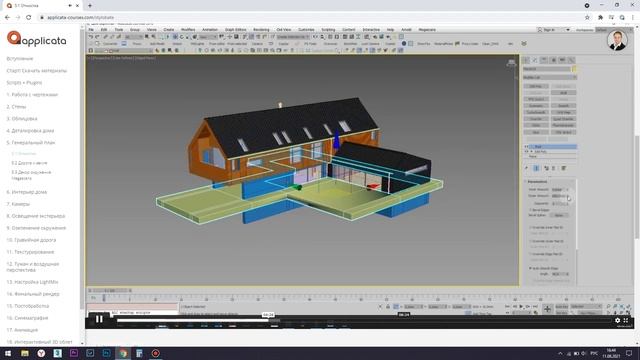Open the Motion tab in command panel
The width and height of the screenshot is (640, 360).
553,60
